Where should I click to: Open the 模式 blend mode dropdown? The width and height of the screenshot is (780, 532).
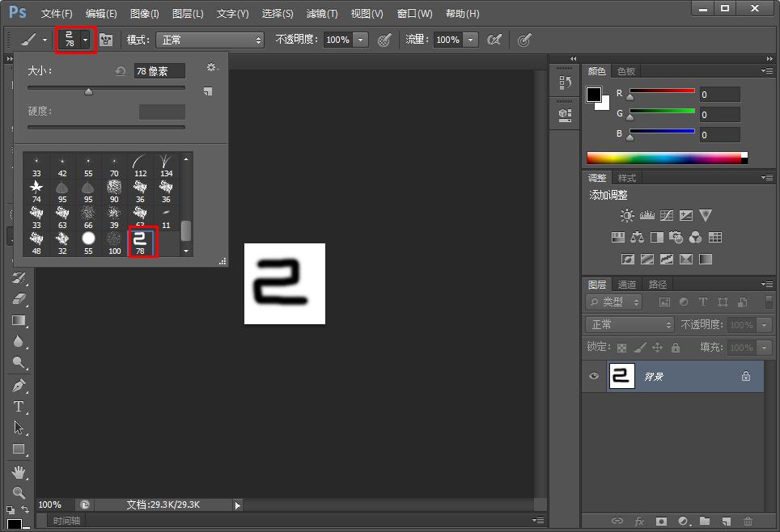click(210, 40)
